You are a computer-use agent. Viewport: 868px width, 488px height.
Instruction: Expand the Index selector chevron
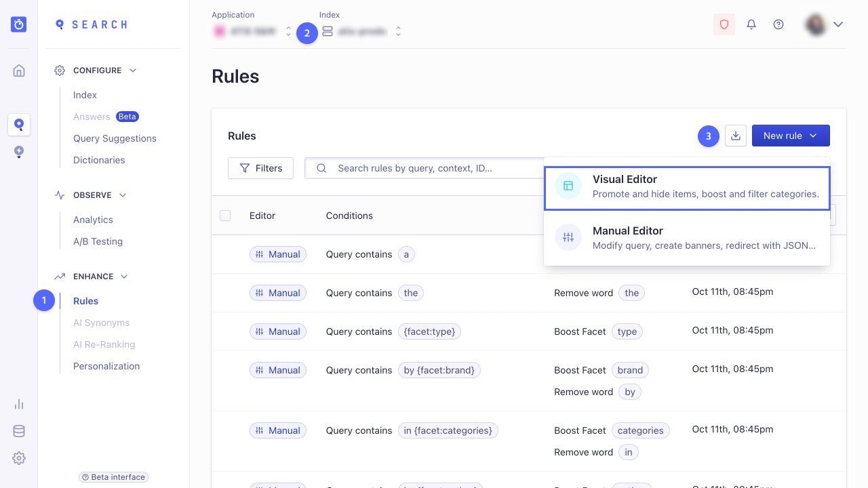pyautogui.click(x=398, y=31)
